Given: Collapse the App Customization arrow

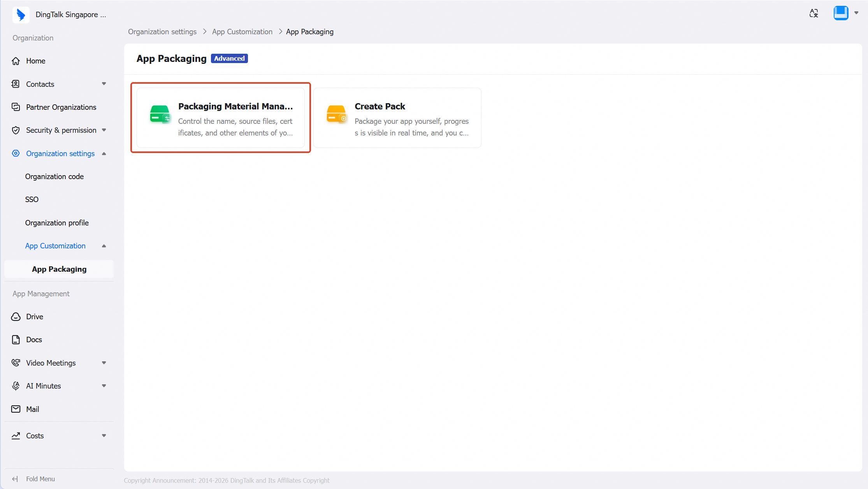Looking at the screenshot, I should point(104,246).
